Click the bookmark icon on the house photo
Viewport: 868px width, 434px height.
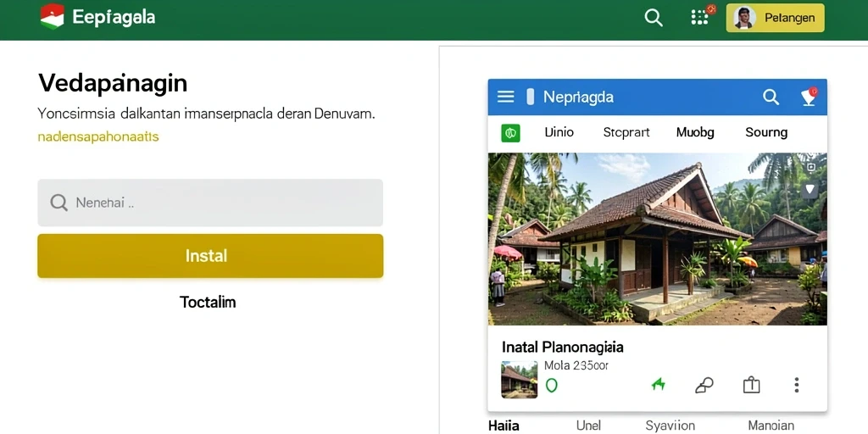(x=810, y=190)
